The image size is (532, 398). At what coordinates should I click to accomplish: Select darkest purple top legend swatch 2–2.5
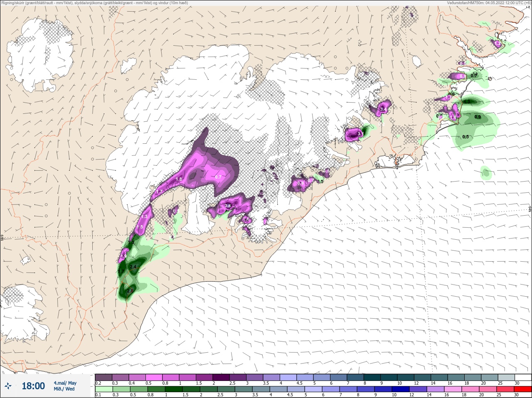[221, 377]
